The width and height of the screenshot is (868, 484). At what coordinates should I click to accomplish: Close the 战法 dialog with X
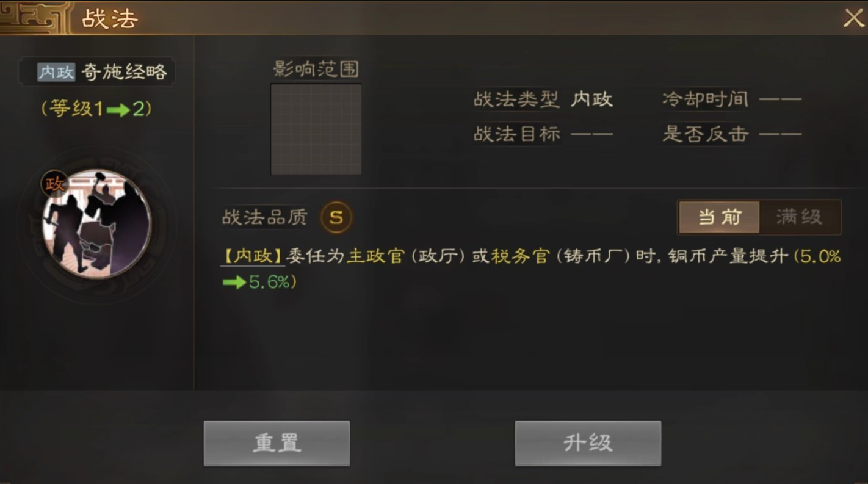[853, 18]
